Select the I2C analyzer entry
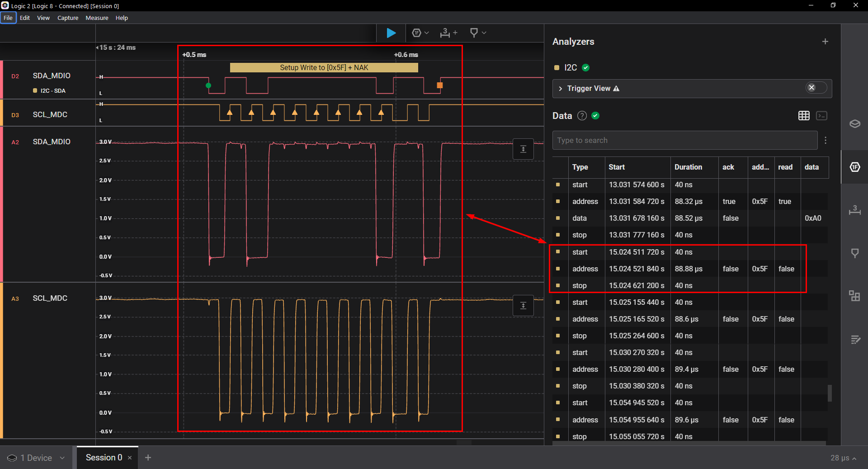This screenshot has width=868, height=469. (571, 68)
